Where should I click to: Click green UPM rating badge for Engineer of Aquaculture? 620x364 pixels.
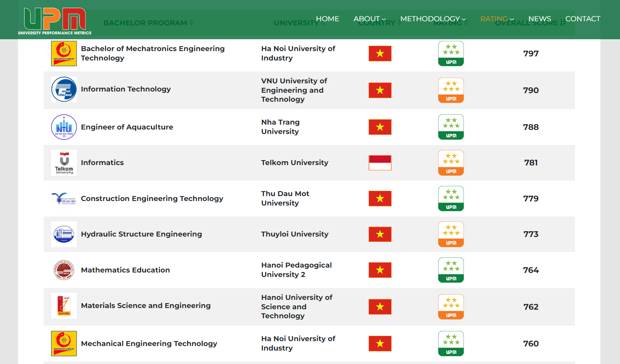(x=451, y=127)
